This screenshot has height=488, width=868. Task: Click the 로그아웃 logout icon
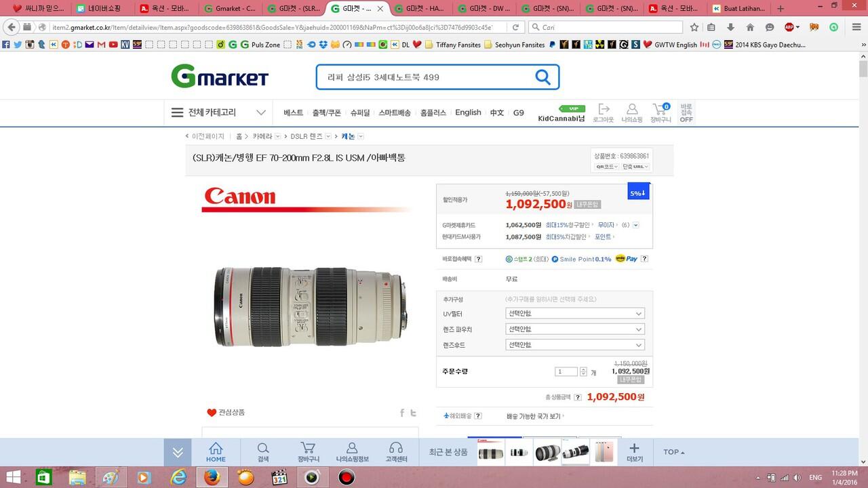604,113
